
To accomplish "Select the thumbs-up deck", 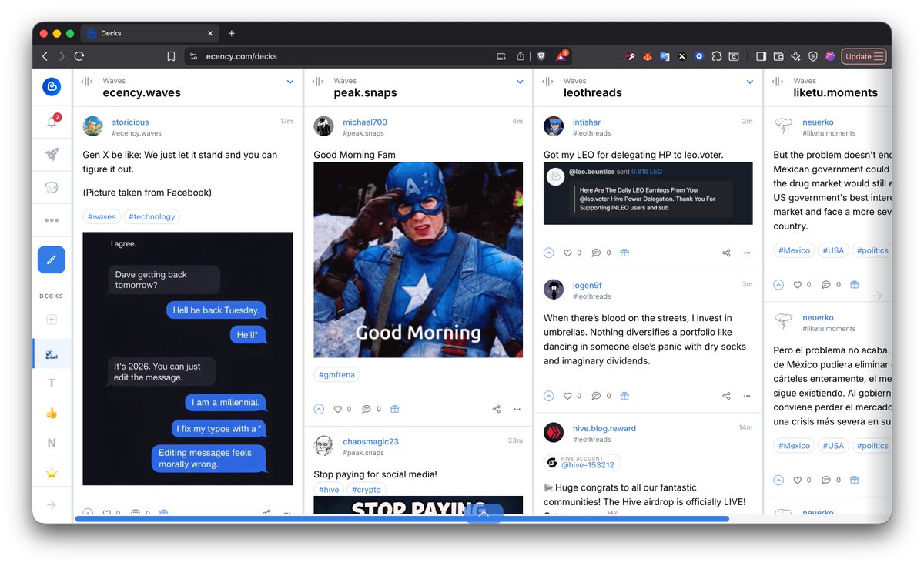I will tap(52, 414).
